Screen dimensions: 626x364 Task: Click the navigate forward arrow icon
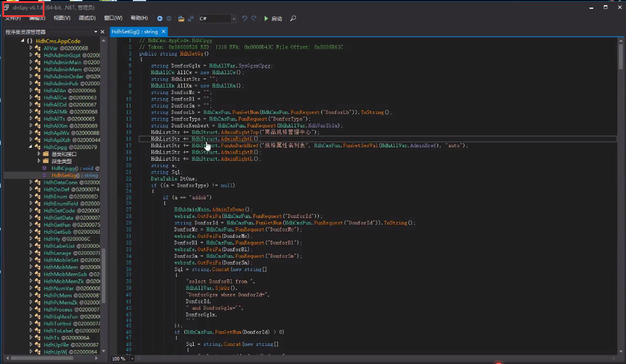pyautogui.click(x=169, y=19)
